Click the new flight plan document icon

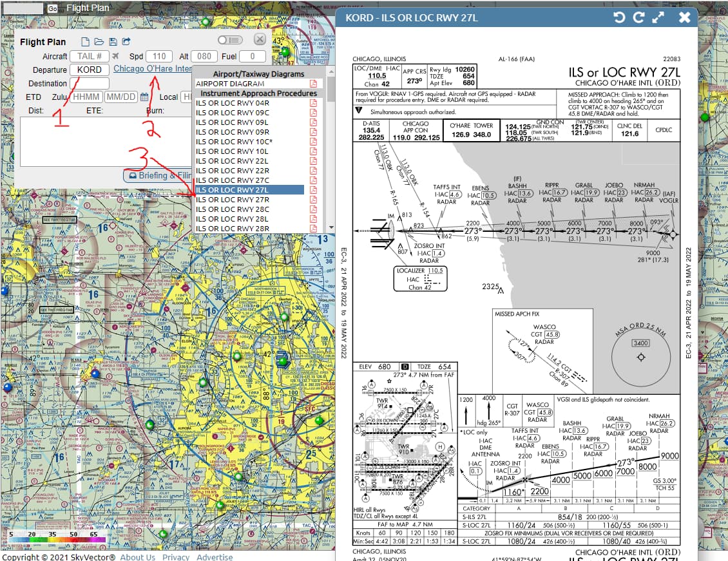(x=85, y=42)
